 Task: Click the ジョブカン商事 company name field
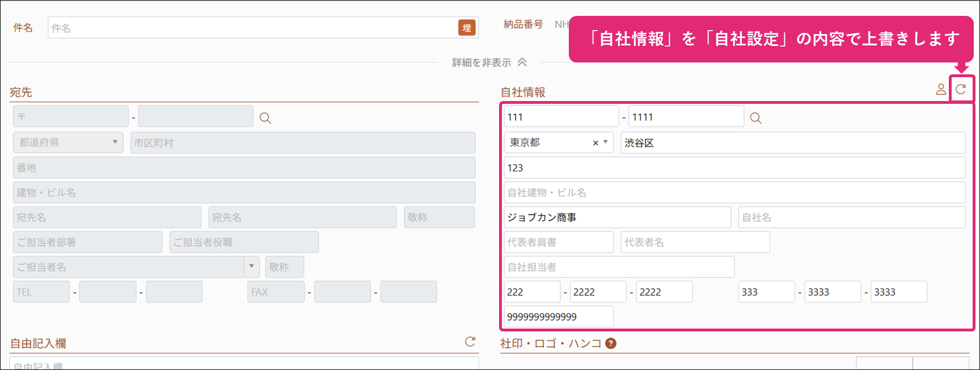pyautogui.click(x=617, y=217)
